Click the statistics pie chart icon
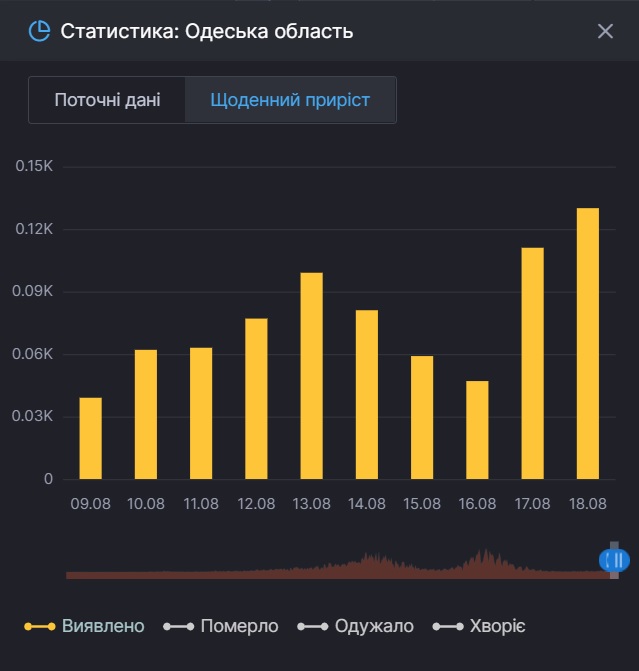The image size is (639, 671). coord(39,31)
